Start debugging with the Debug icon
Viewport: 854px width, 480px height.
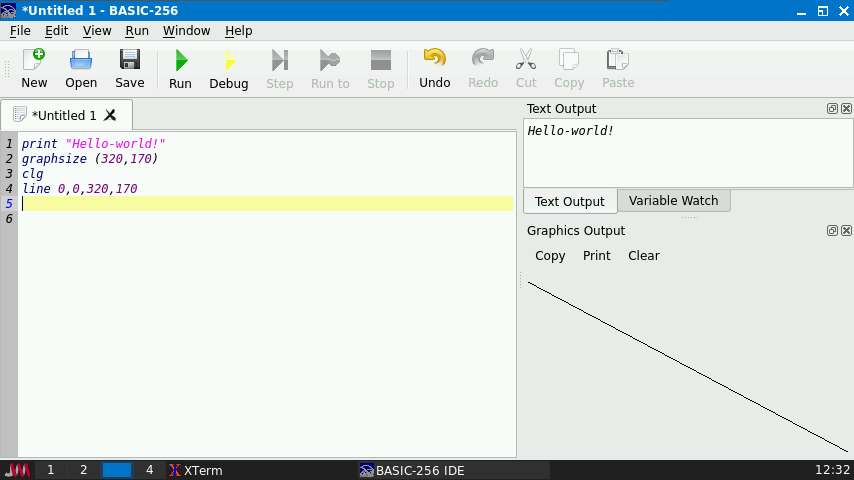(x=228, y=68)
